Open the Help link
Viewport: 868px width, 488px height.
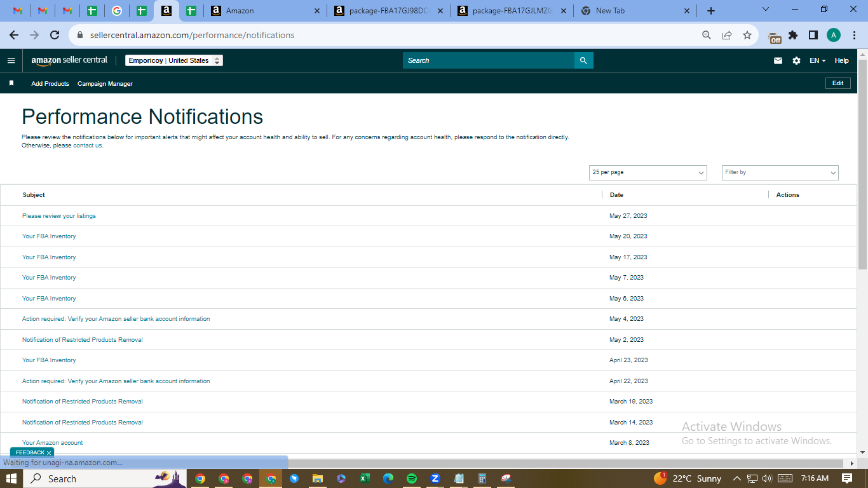(x=841, y=60)
